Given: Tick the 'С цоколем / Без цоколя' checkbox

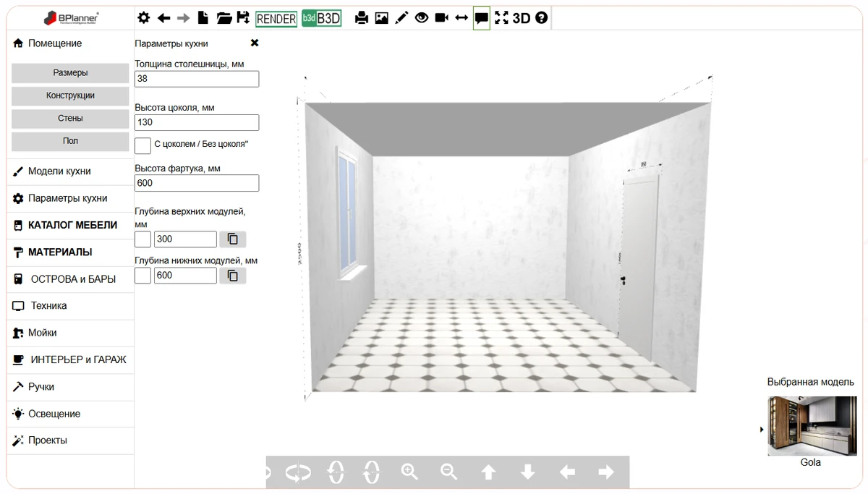Looking at the screenshot, I should tap(143, 145).
